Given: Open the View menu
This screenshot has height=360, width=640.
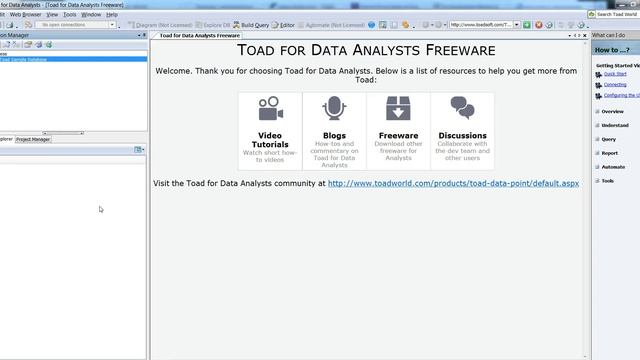Looking at the screenshot, I should pyautogui.click(x=52, y=14).
